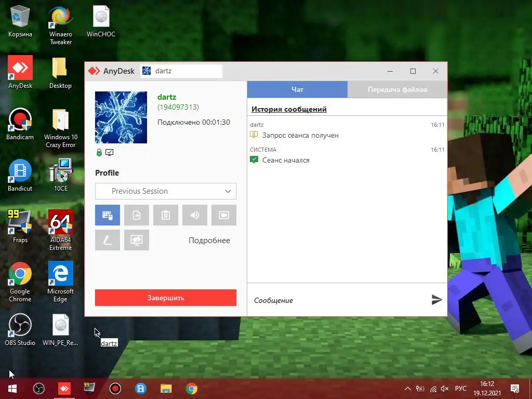Image resolution: width=532 pixels, height=399 pixels.
Task: Switch to the Передача файлов tab
Action: [x=397, y=89]
